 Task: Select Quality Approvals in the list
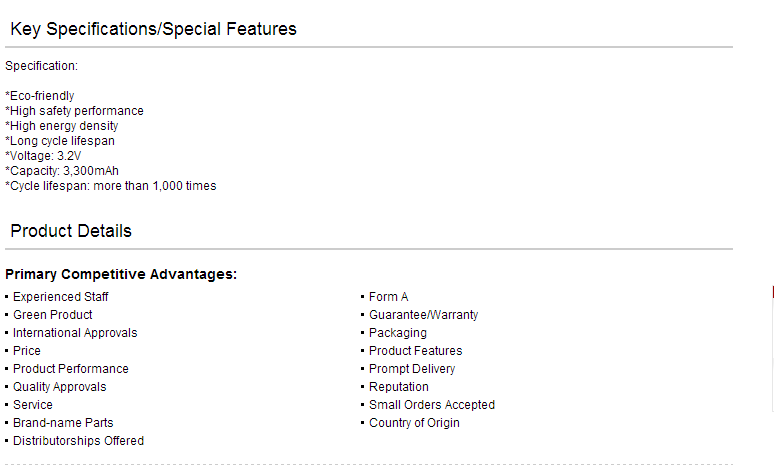click(59, 387)
